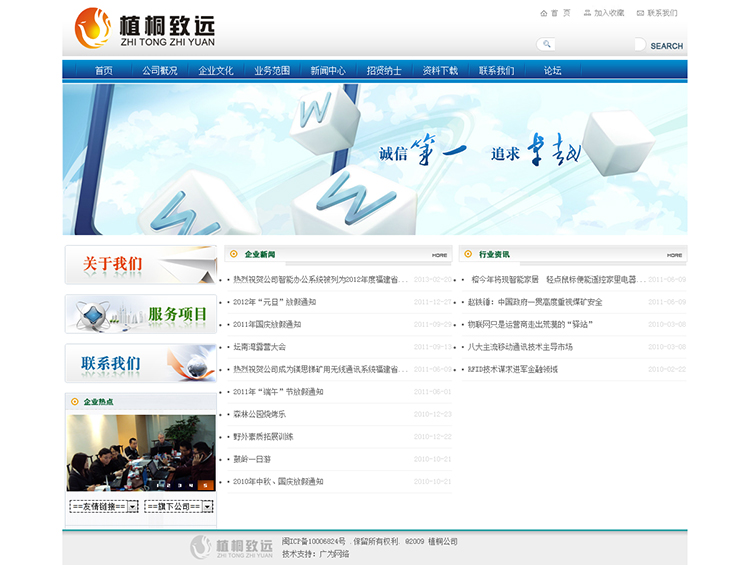
Task: Open news 2010年中秋、国庆放假通知
Action: 278,481
